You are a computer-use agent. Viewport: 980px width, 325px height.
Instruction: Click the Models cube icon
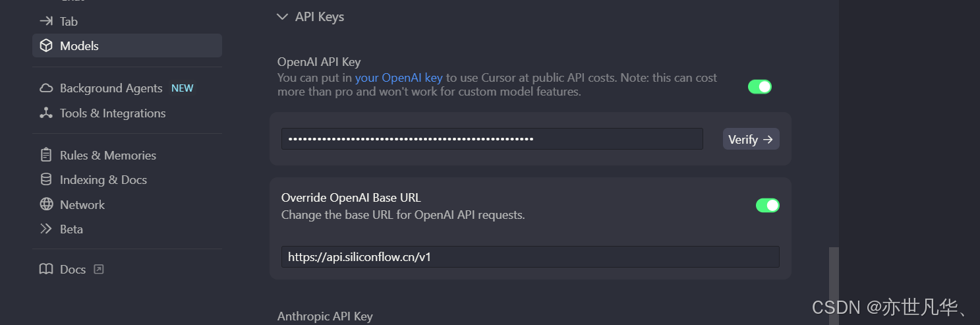point(46,45)
